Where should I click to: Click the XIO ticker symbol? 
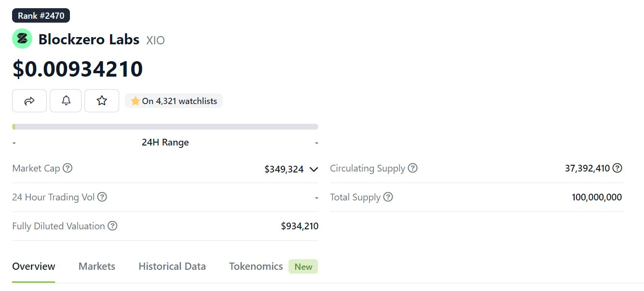click(x=156, y=40)
